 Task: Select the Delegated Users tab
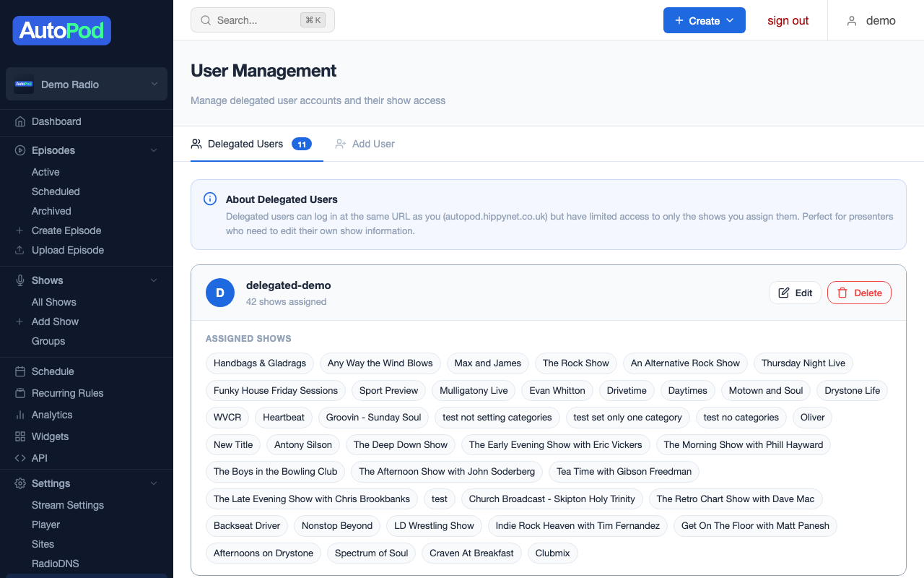(x=245, y=144)
